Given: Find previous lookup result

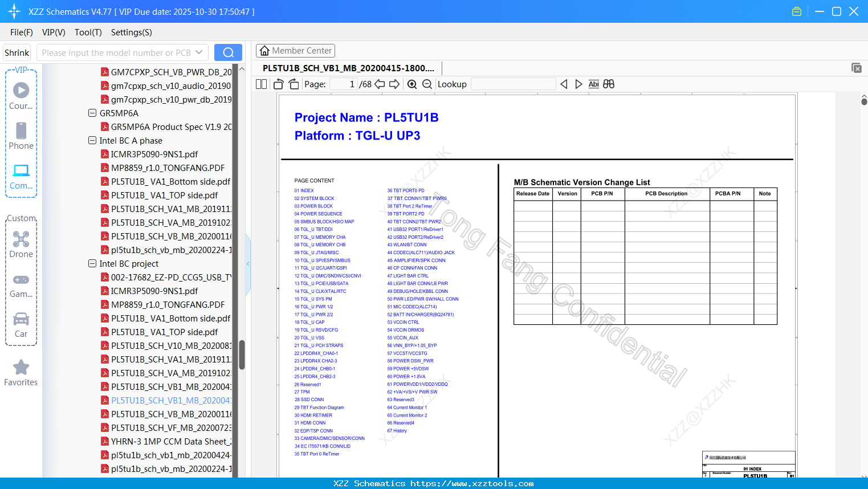Looking at the screenshot, I should (x=564, y=84).
